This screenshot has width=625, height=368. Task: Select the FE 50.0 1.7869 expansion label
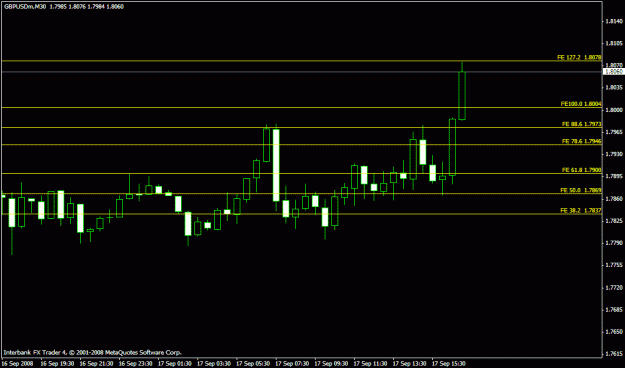(x=581, y=190)
